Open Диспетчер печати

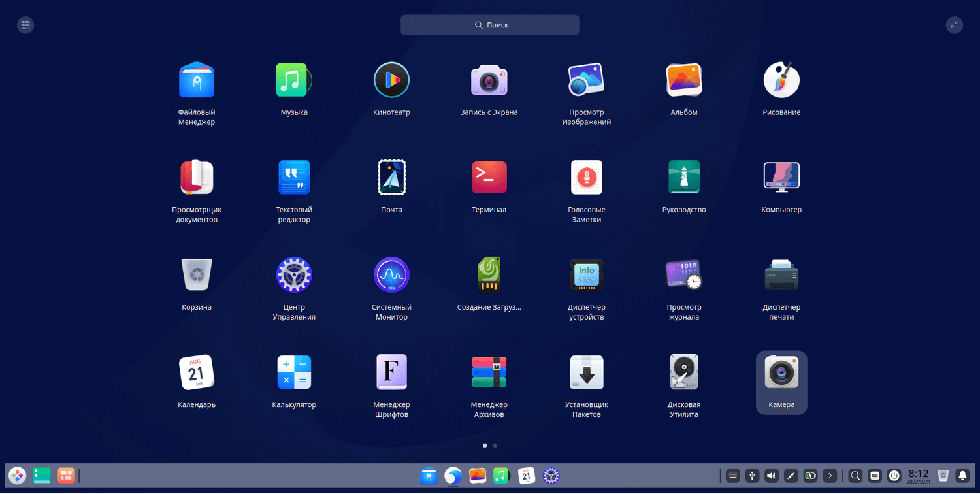(x=781, y=275)
